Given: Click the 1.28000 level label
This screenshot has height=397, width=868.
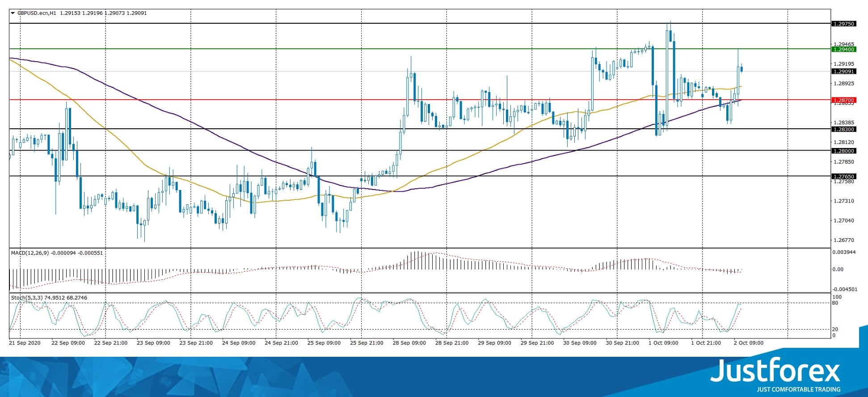Looking at the screenshot, I should point(843,151).
